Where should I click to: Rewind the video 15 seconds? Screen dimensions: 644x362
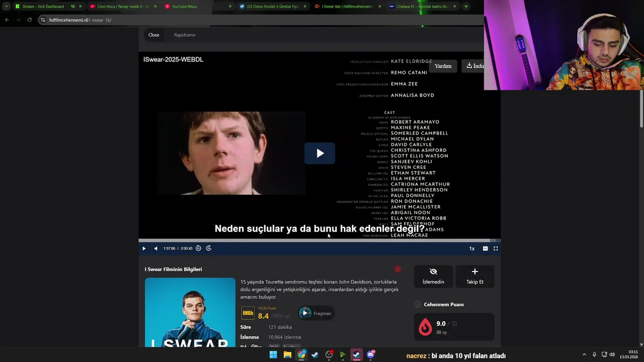(198, 248)
